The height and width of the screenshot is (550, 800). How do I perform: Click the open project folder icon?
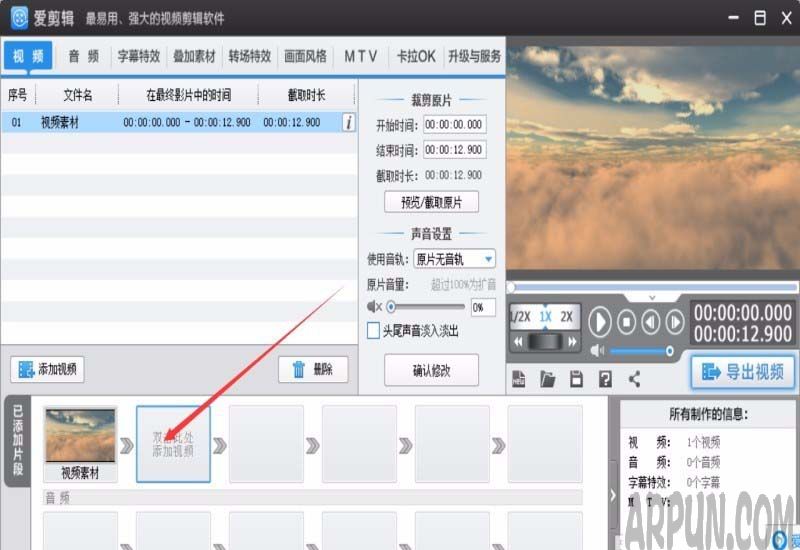click(547, 379)
